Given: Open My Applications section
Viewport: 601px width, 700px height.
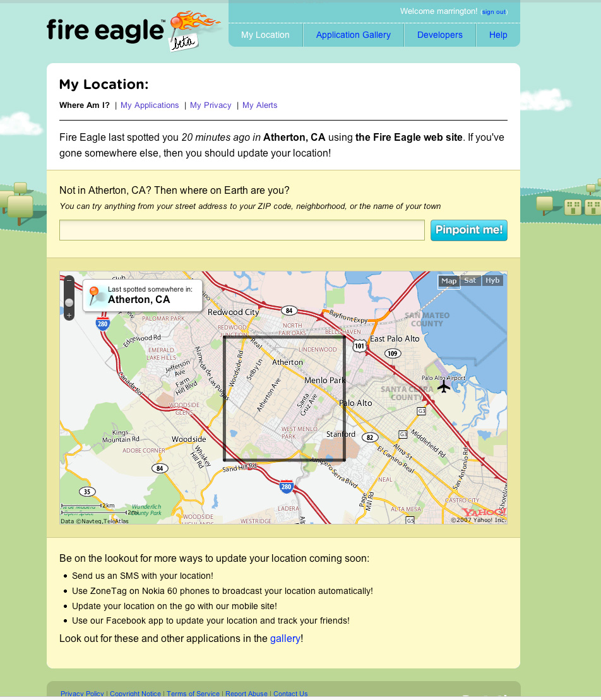Looking at the screenshot, I should [x=150, y=105].
